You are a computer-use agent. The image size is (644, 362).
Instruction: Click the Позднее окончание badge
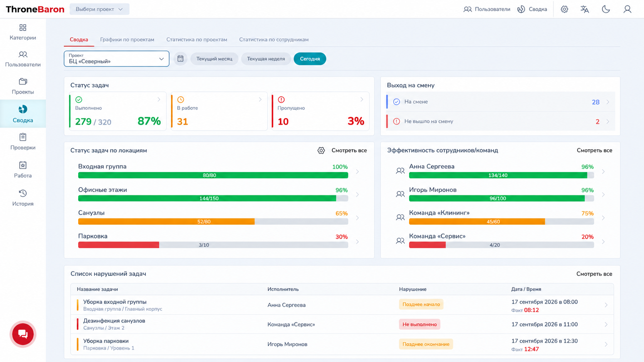426,344
